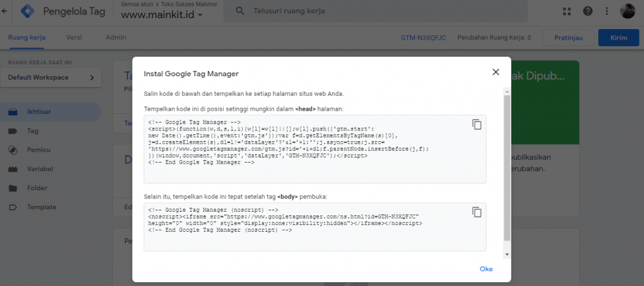Click the dialog vertical scrollbar thumb
The width and height of the screenshot is (644, 286).
tap(507, 168)
